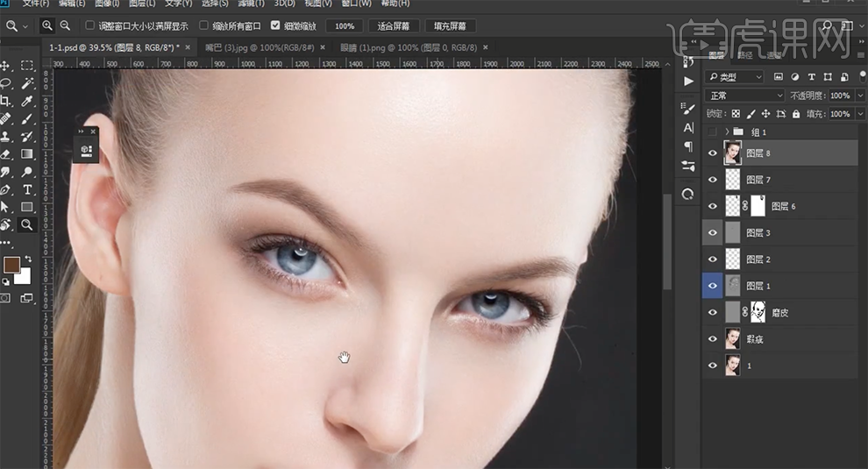Select the Magic Wand tool
868x469 pixels.
[26, 83]
